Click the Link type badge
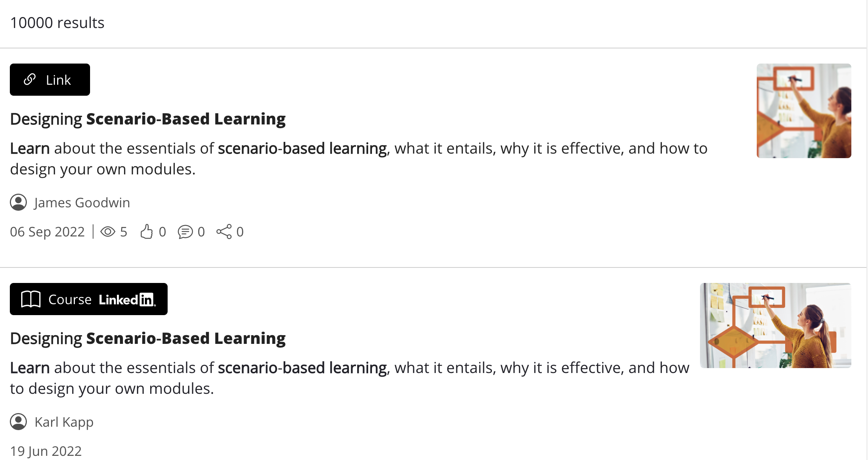This screenshot has height=460, width=868. [x=50, y=79]
